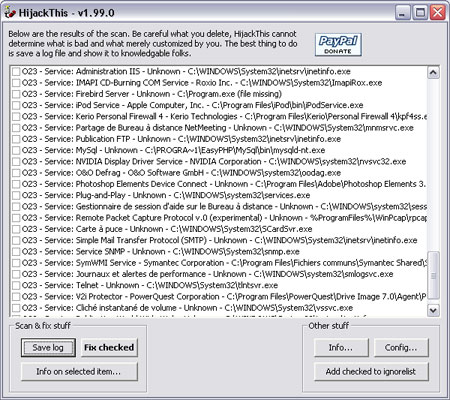Check the Simple Mail Transfer Protocol entry
This screenshot has height=400, width=450.
coord(16,241)
